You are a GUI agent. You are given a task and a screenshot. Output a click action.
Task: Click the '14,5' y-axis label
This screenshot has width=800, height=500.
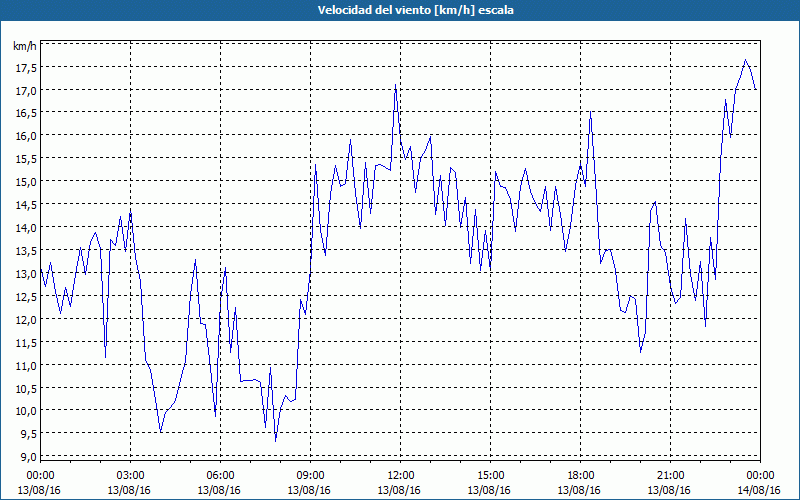26,205
